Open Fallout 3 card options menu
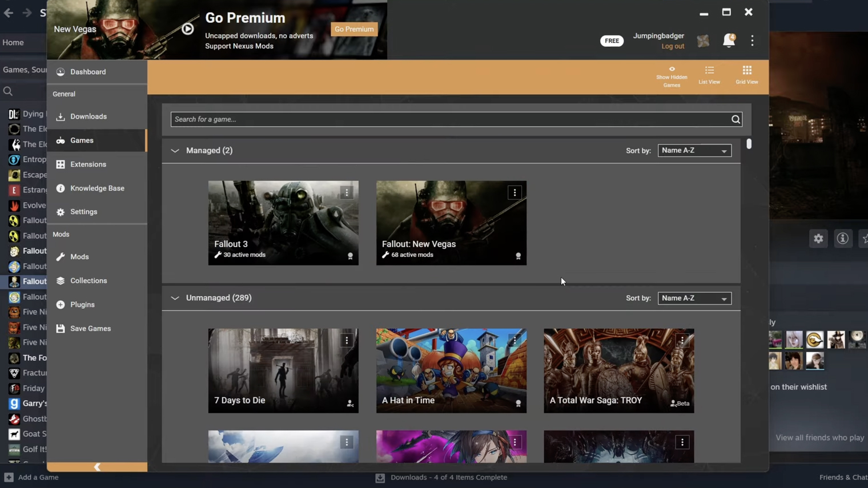The height and width of the screenshot is (488, 868). tap(347, 193)
